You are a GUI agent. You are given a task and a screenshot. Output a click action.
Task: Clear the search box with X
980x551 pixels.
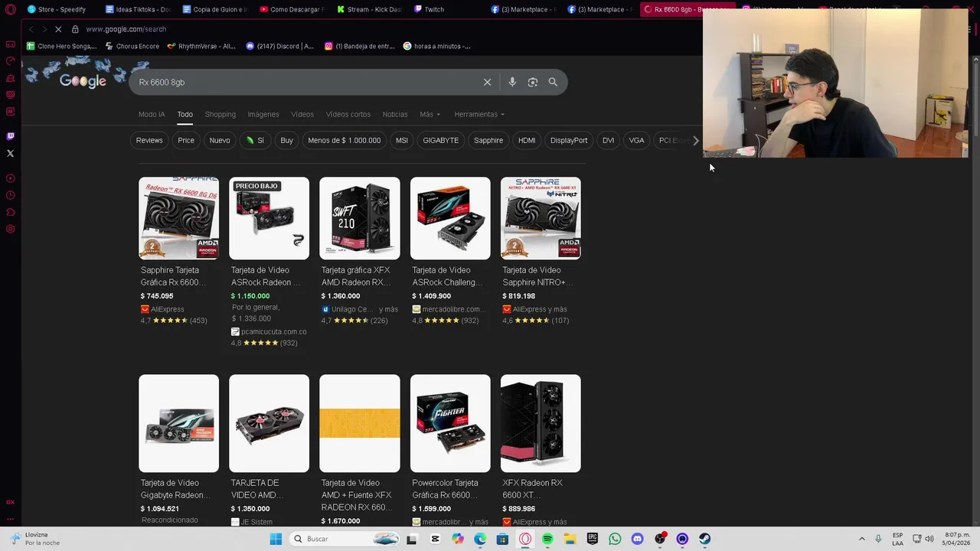tap(487, 82)
